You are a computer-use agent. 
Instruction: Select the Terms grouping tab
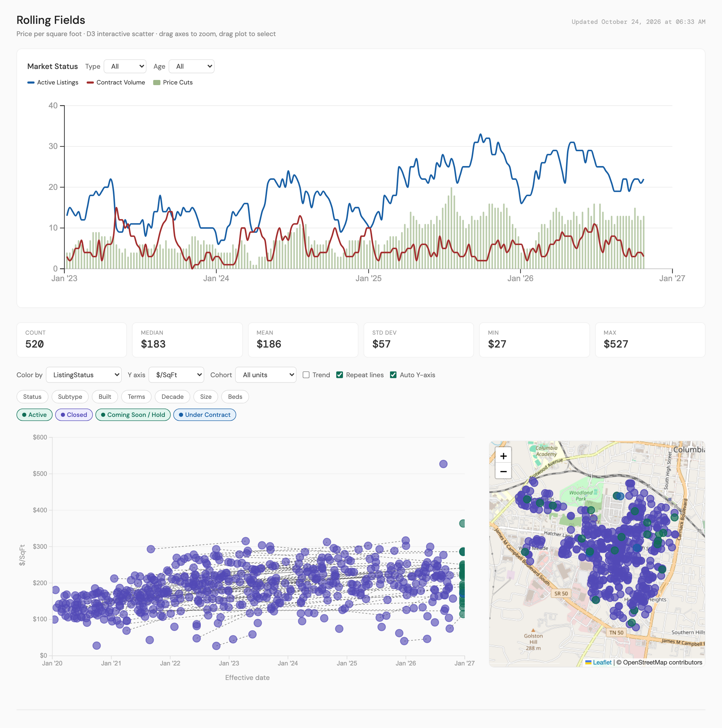[136, 397]
